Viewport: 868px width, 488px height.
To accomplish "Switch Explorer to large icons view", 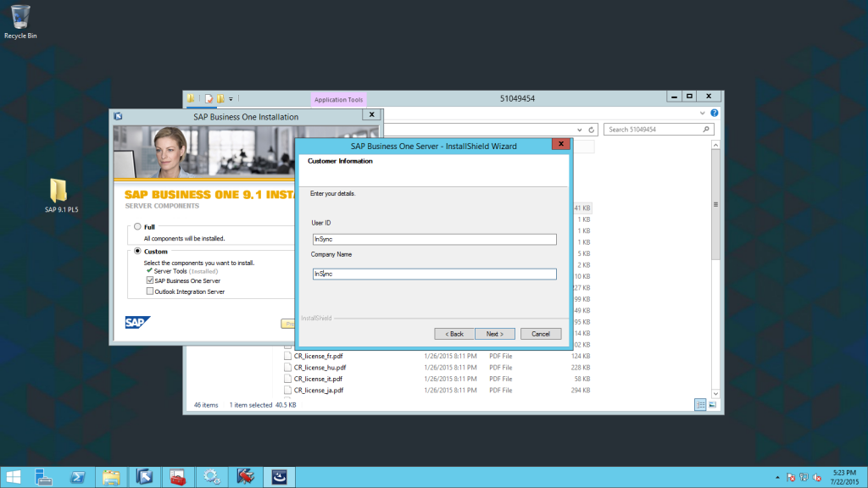I will [712, 405].
